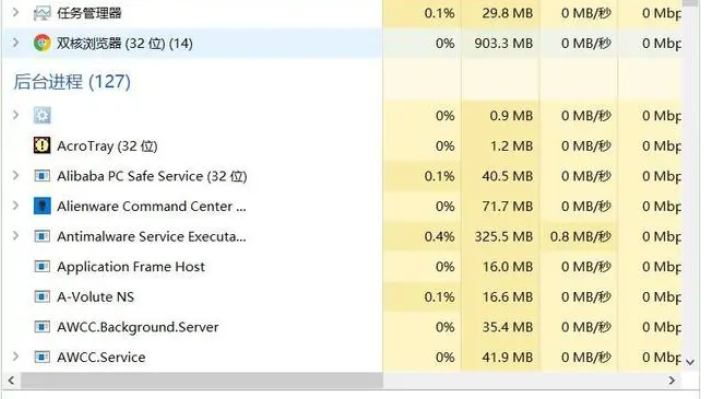
Task: Click the Alienware Command Center blue icon
Action: pyautogui.click(x=42, y=206)
